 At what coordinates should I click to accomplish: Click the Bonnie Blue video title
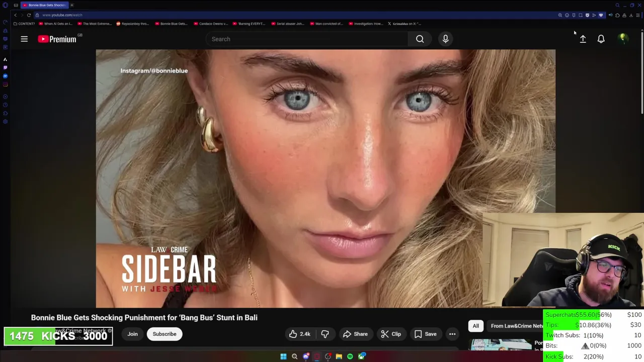[x=144, y=317]
